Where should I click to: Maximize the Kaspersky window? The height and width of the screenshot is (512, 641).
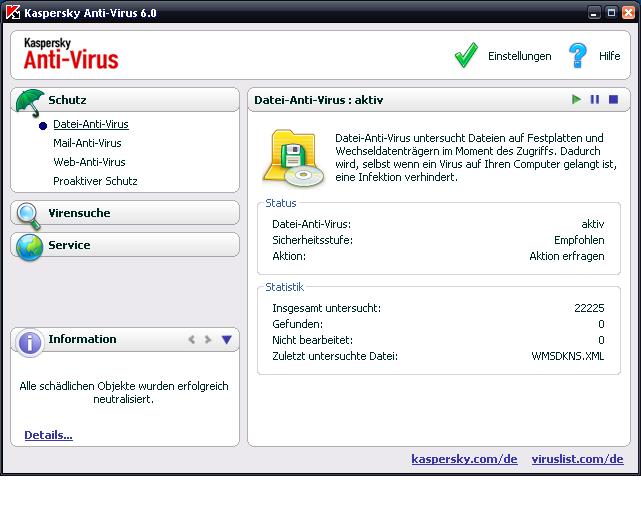(611, 13)
